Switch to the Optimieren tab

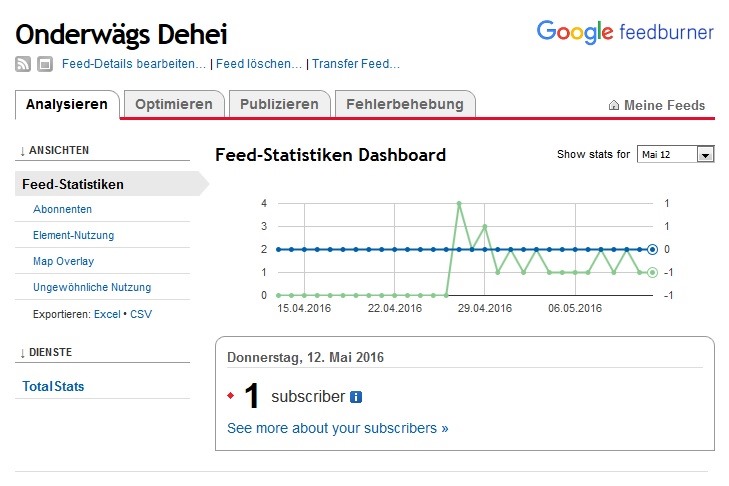coord(174,104)
